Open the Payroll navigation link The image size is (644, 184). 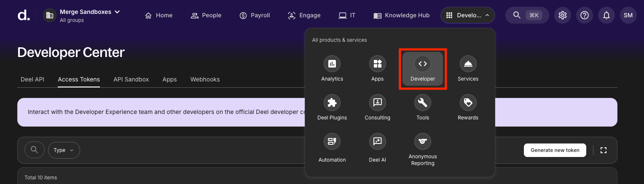pos(255,15)
